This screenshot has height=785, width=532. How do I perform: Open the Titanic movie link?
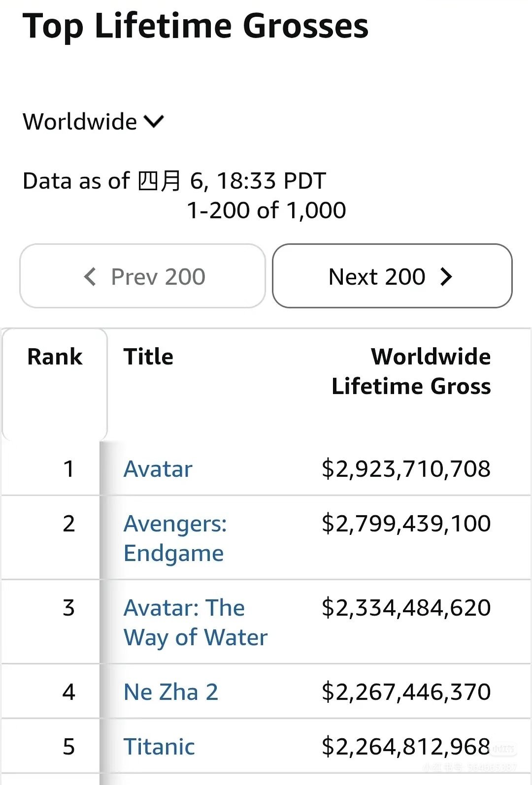pos(159,747)
